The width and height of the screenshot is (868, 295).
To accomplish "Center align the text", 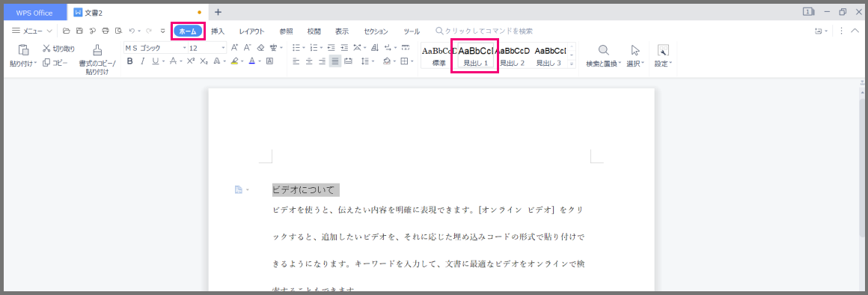I will click(309, 61).
